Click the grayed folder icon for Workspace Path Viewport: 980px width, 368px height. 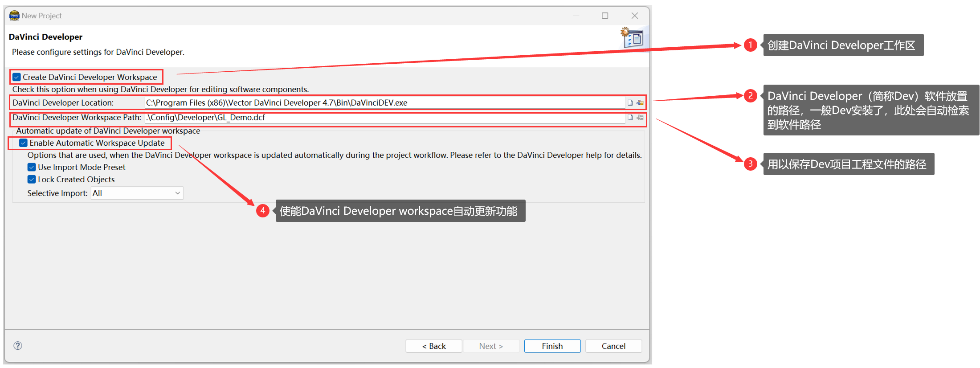640,118
